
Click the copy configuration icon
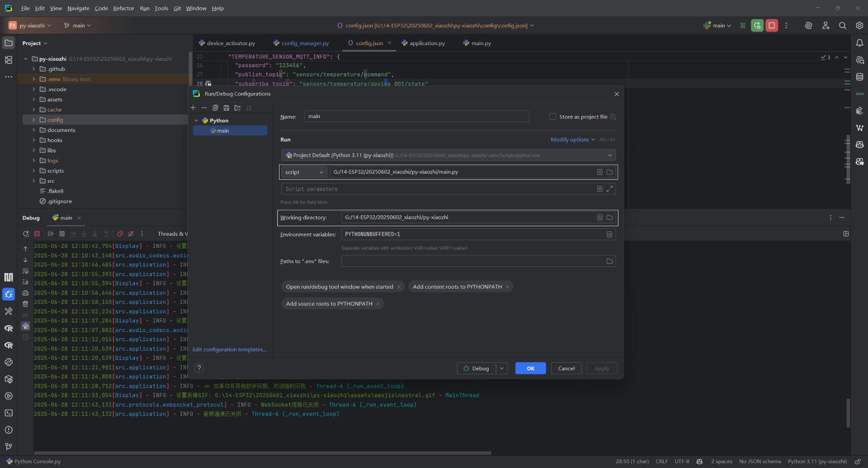pyautogui.click(x=215, y=108)
